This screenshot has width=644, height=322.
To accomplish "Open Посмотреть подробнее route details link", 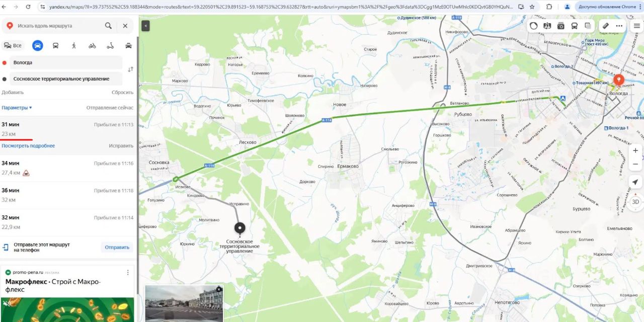I will (28, 146).
